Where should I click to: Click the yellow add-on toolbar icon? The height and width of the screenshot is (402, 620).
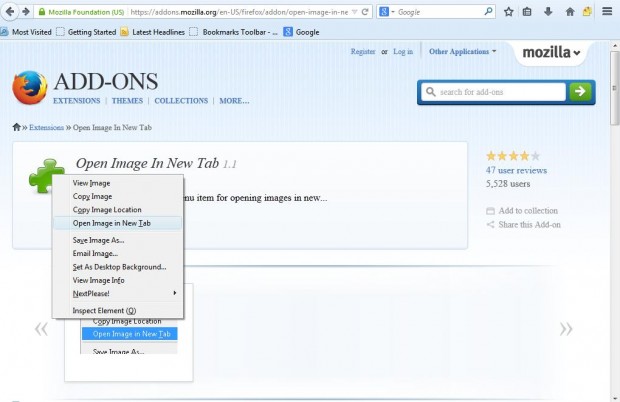click(587, 11)
